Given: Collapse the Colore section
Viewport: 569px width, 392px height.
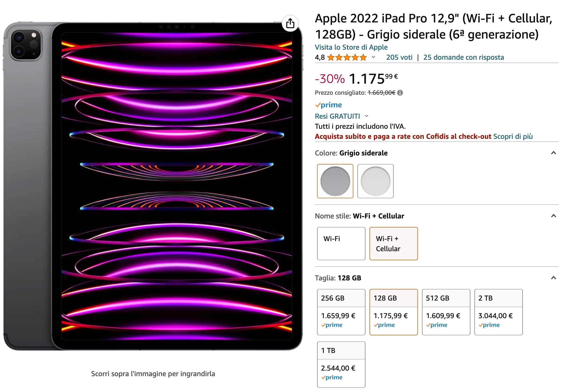Looking at the screenshot, I should pos(553,153).
